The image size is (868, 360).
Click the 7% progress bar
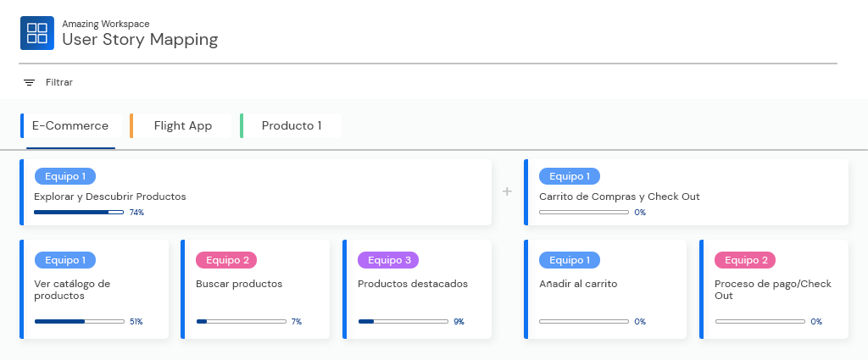242,321
